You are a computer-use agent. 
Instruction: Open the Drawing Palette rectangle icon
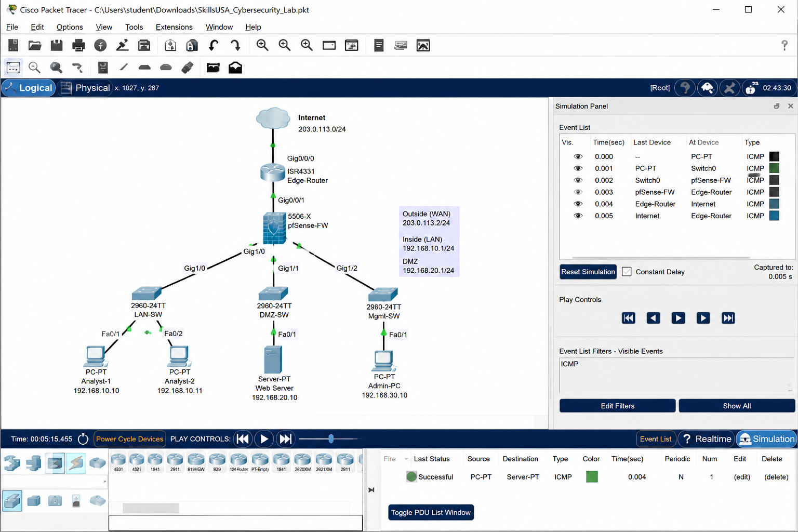329,46
